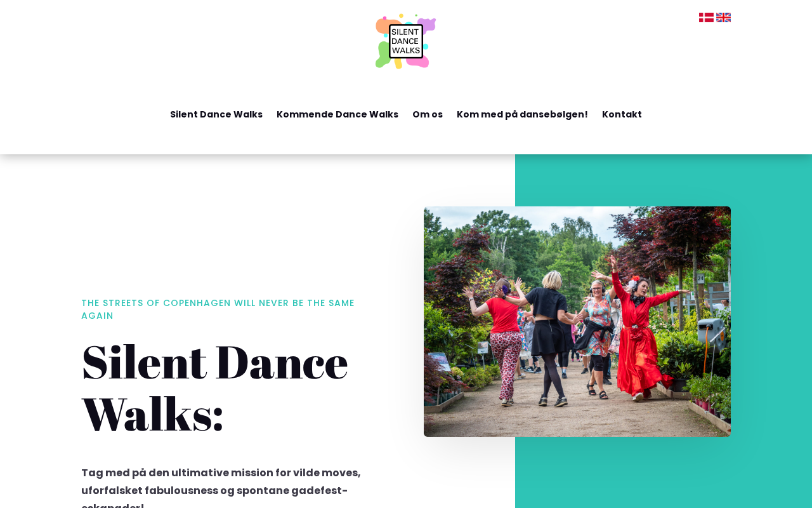812x508 pixels.
Task: Click the 'Silent Dance Walks:' main heading
Action: [x=215, y=388]
